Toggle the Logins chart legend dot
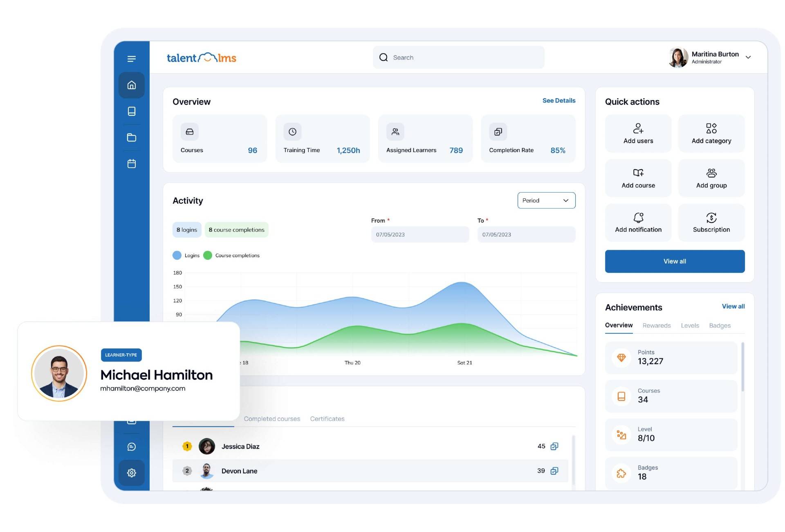The height and width of the screenshot is (532, 785). 177,255
